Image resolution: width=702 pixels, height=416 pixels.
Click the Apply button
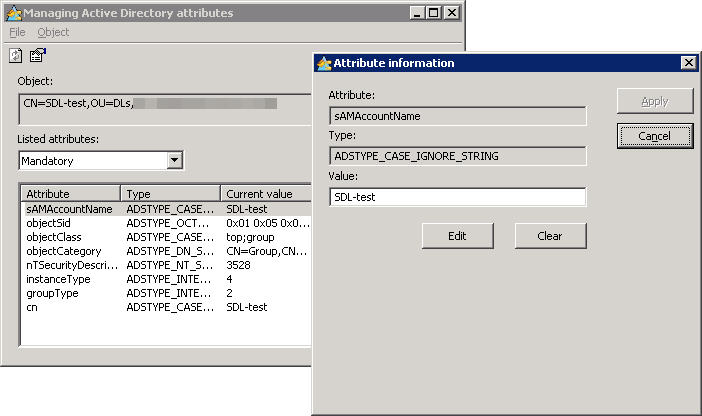click(655, 101)
